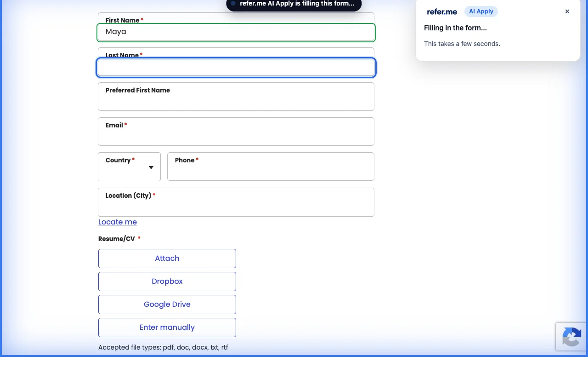
Task: Click the accepted file types text
Action: click(x=163, y=347)
